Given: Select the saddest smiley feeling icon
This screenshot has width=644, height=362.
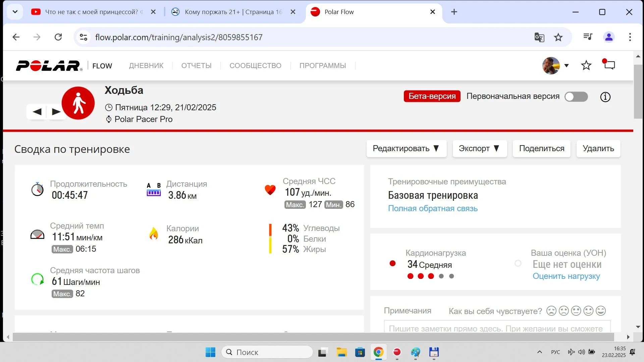Looking at the screenshot, I should 551,311.
